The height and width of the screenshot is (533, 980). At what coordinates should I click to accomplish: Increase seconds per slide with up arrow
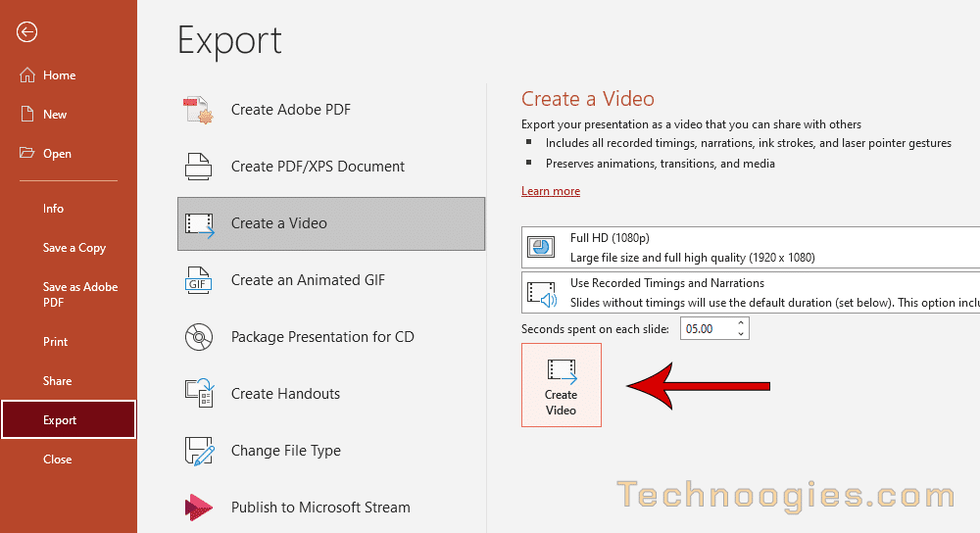click(741, 323)
